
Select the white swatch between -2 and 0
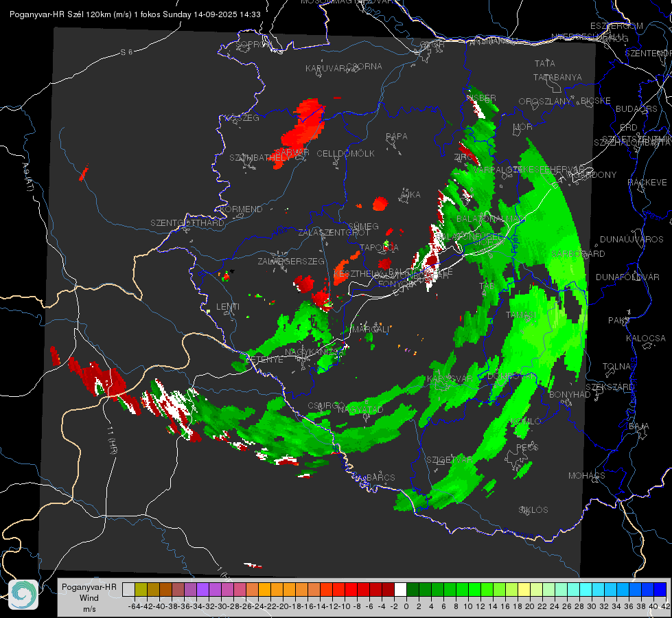(400, 589)
